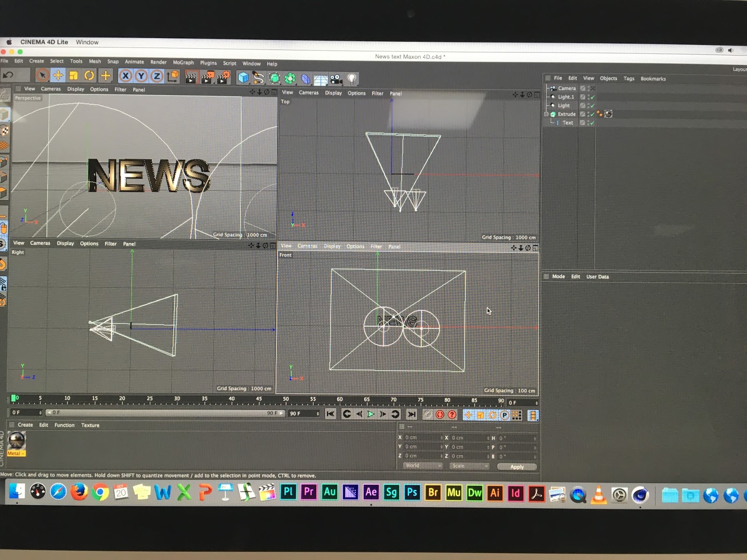747x560 pixels.
Task: Click the green timeline playhead at frame 0
Action: [14, 398]
